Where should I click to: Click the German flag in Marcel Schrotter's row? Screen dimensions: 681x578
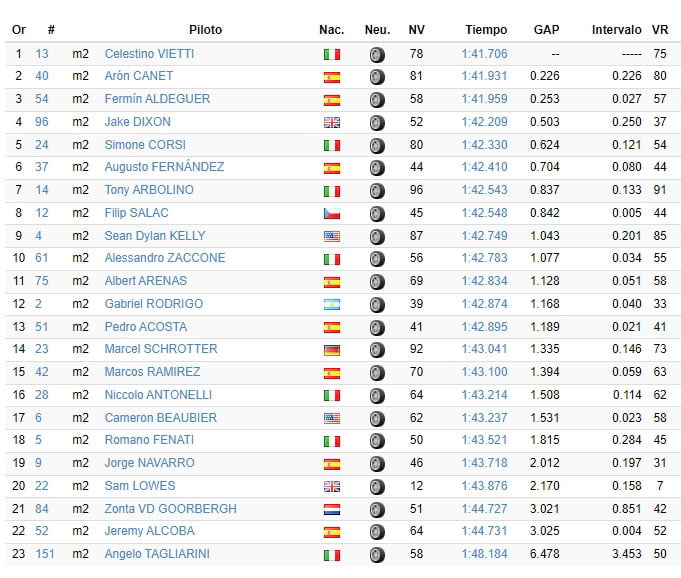[332, 350]
